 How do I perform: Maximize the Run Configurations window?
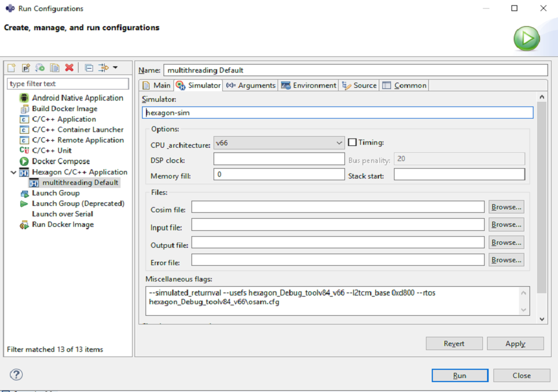[514, 8]
